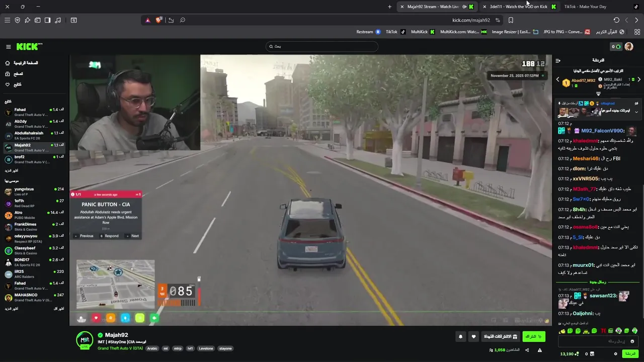Open Following in the Kick sidebar
The image size is (644, 362).
tap(14, 84)
